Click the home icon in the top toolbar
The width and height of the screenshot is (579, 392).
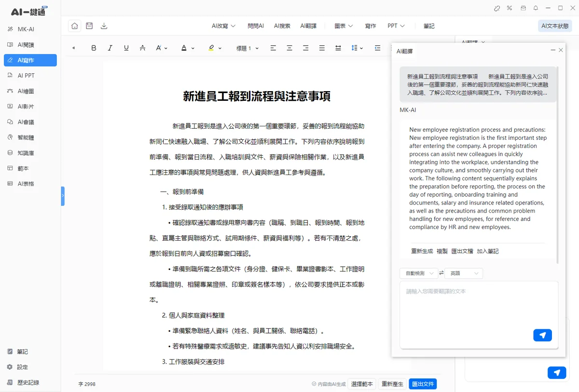(x=74, y=26)
